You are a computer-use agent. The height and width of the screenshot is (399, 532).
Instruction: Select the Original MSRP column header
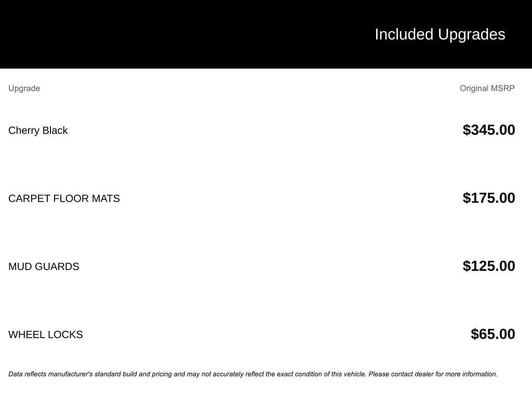(487, 88)
